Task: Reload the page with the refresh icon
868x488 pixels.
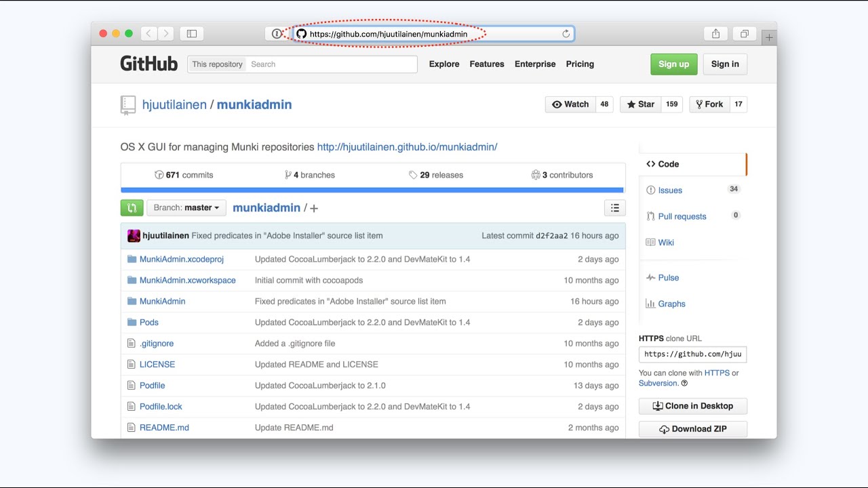Action: [566, 33]
